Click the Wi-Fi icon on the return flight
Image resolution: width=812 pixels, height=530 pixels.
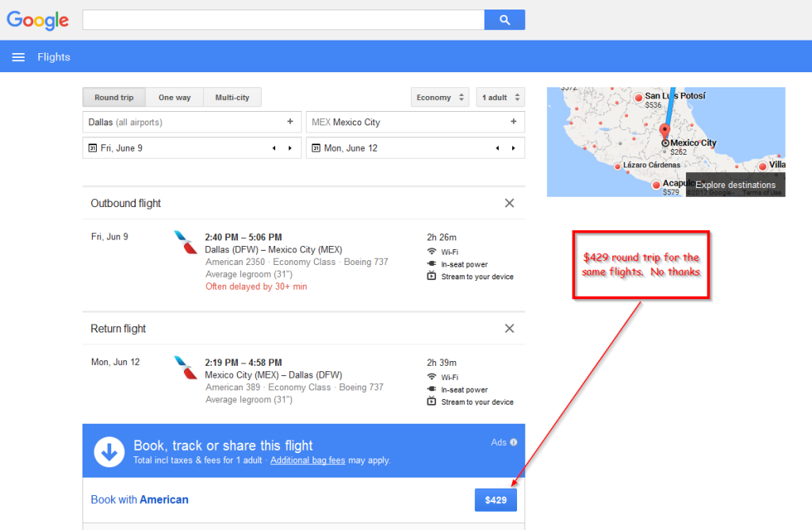[431, 377]
